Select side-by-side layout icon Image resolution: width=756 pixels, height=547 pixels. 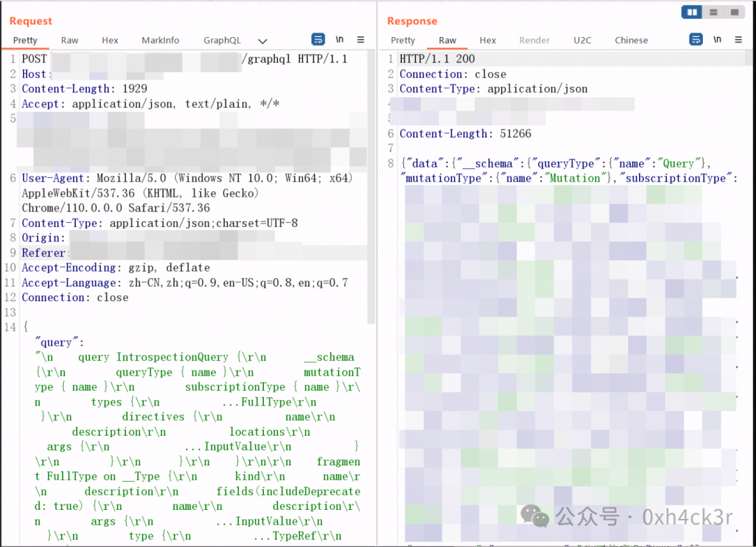tap(692, 12)
